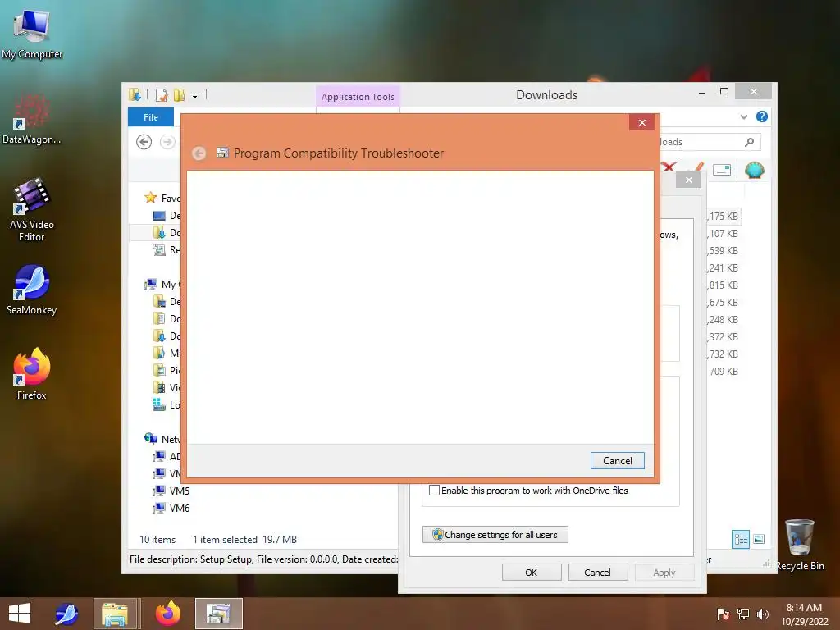
Task: Select Desktop under Favorites
Action: point(167,216)
